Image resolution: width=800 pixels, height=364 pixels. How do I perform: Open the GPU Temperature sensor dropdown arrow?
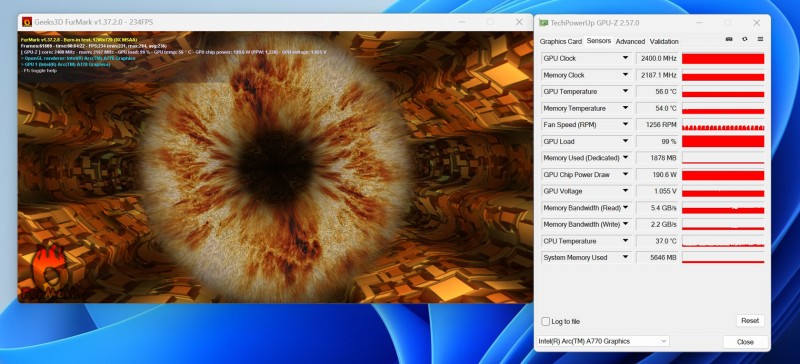click(626, 91)
